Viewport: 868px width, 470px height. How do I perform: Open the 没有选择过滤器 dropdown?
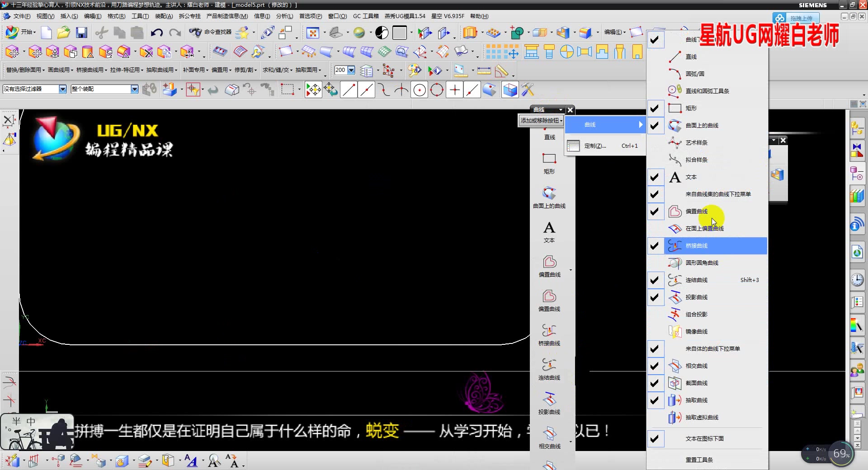[63, 89]
